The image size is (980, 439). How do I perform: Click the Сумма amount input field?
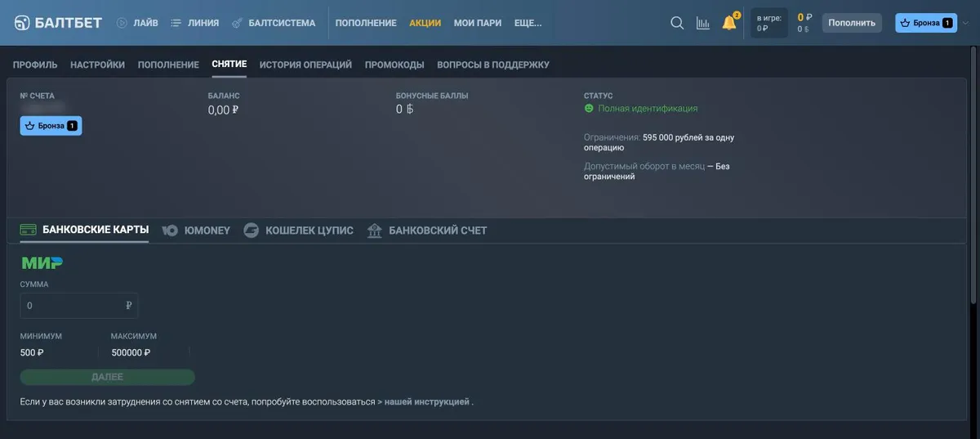point(79,306)
